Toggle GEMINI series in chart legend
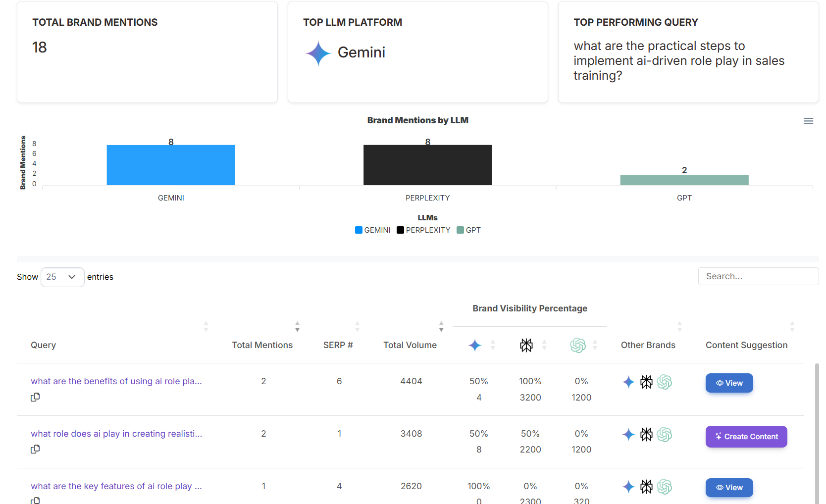 (x=372, y=230)
